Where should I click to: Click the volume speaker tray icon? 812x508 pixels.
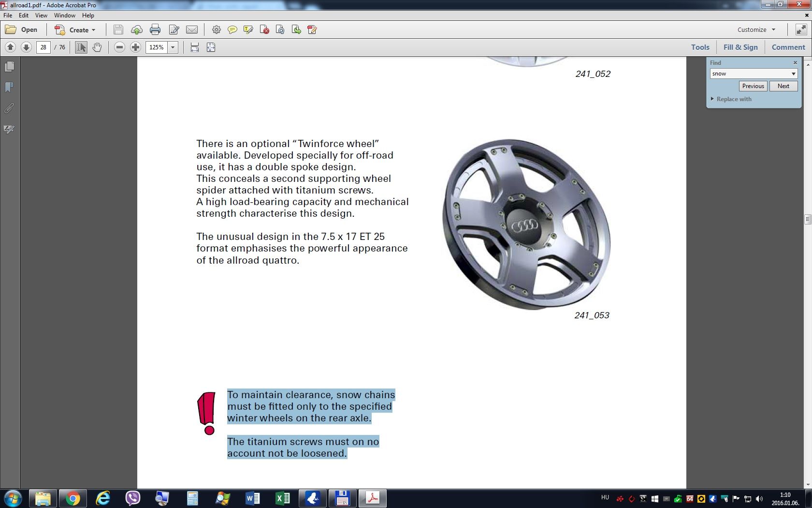point(759,499)
